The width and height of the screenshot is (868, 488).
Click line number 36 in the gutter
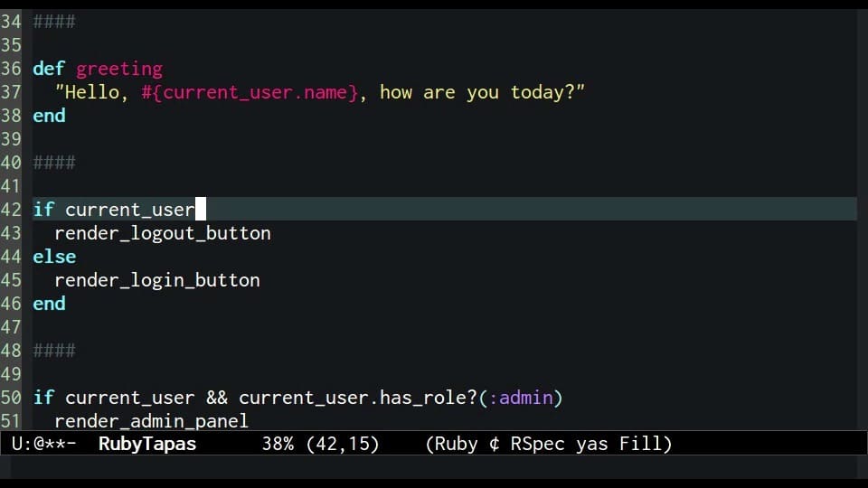(x=11, y=69)
